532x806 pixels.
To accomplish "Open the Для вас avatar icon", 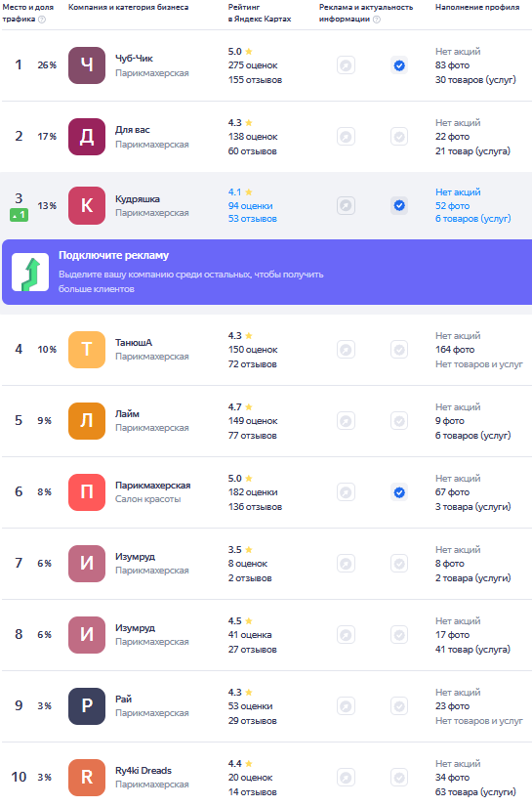I will [87, 137].
